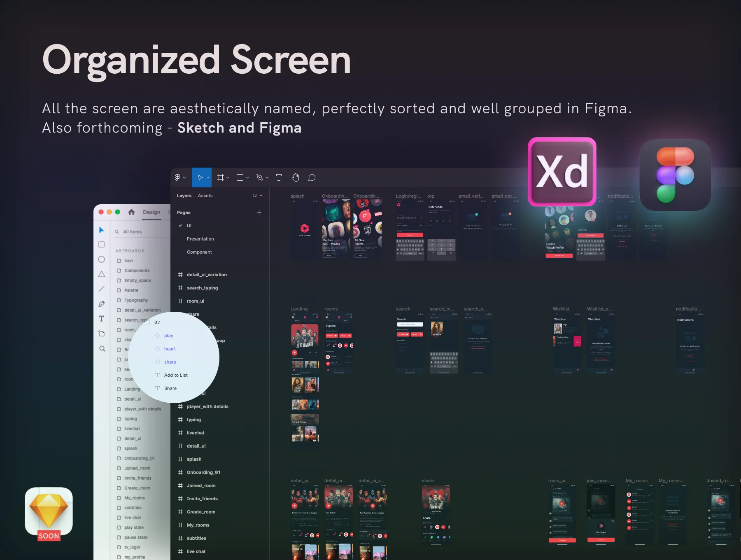Click the artboard tool in Sketch sidebar
Image resolution: width=741 pixels, height=560 pixels.
[101, 334]
